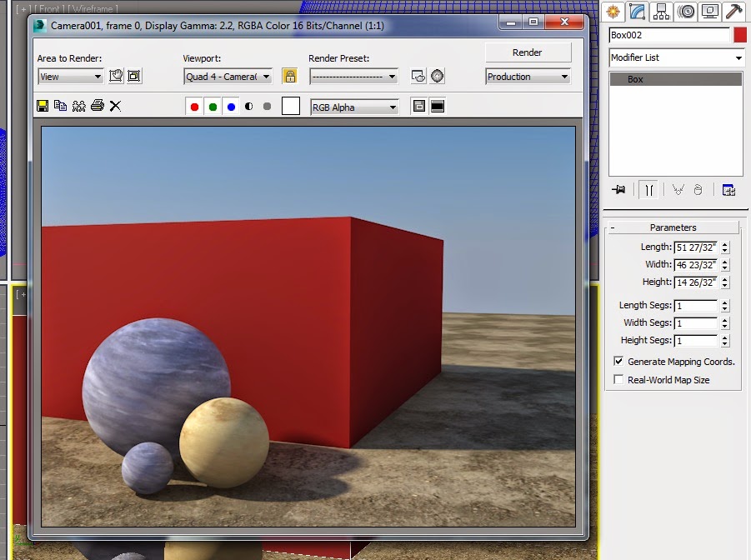Viewport: 751px width, 560px height.
Task: Open Configure Modifier Sets
Action: 729,190
